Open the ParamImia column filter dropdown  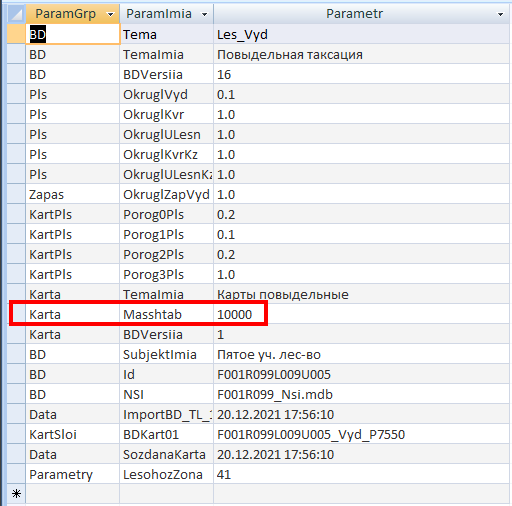click(204, 14)
